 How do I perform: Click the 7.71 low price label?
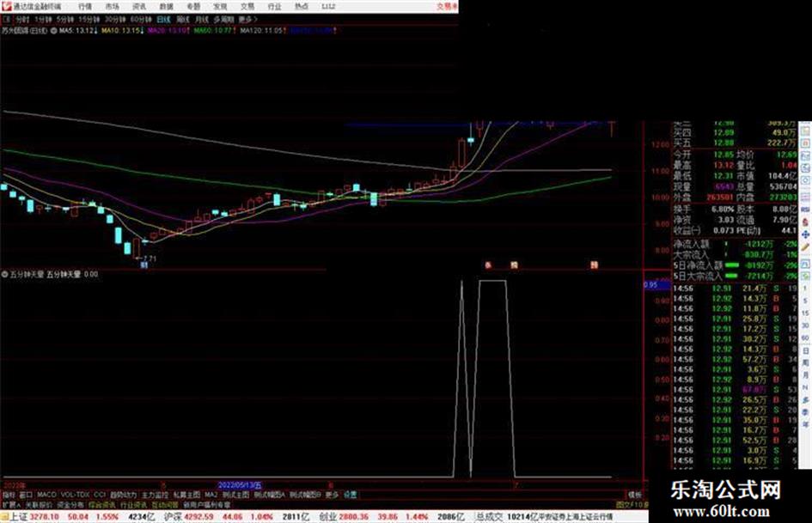click(x=150, y=258)
